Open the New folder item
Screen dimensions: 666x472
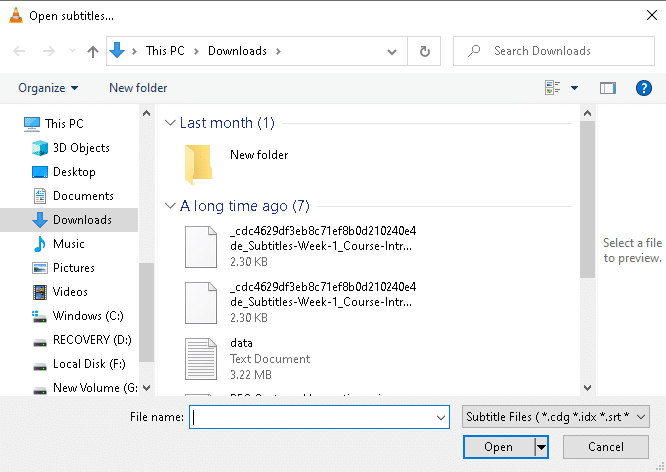pyautogui.click(x=258, y=155)
